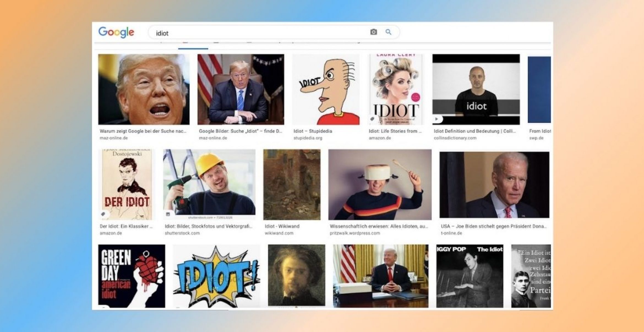Screen dimensions: 644x332
Task: Open the maz-online.de 'Warum zeigt Google' link
Action: pyautogui.click(x=143, y=131)
